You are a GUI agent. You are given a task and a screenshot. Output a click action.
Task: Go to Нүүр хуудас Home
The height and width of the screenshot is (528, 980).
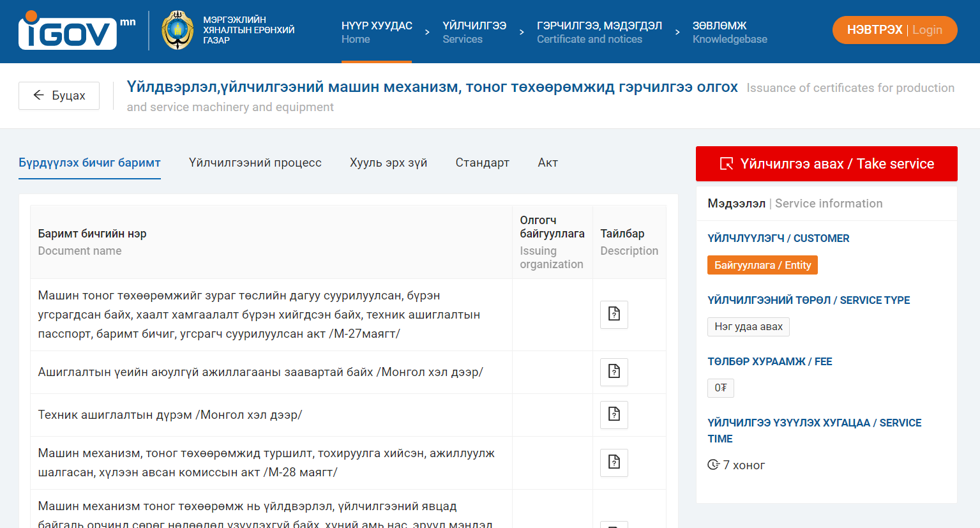point(377,32)
